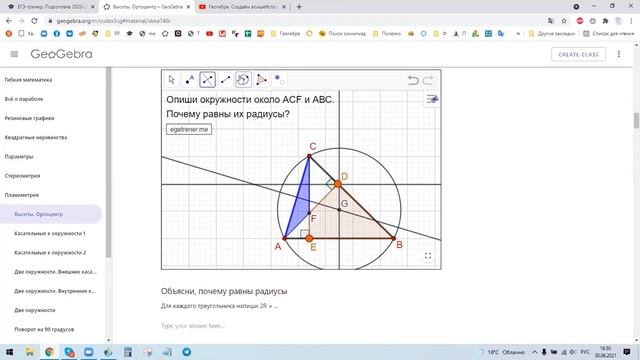Viewport: 640px width, 360px height.
Task: Click orange point E on the diagram
Action: tap(309, 238)
